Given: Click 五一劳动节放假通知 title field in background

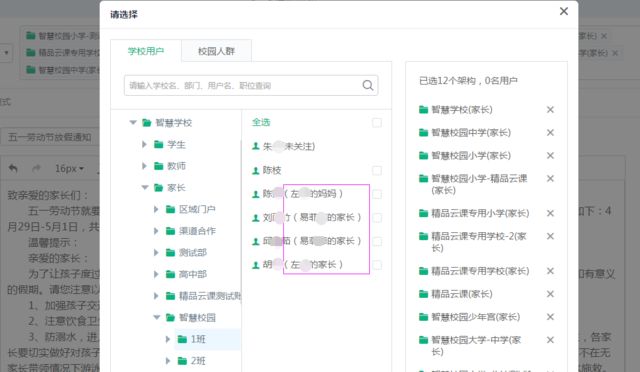Looking at the screenshot, I should [x=50, y=137].
